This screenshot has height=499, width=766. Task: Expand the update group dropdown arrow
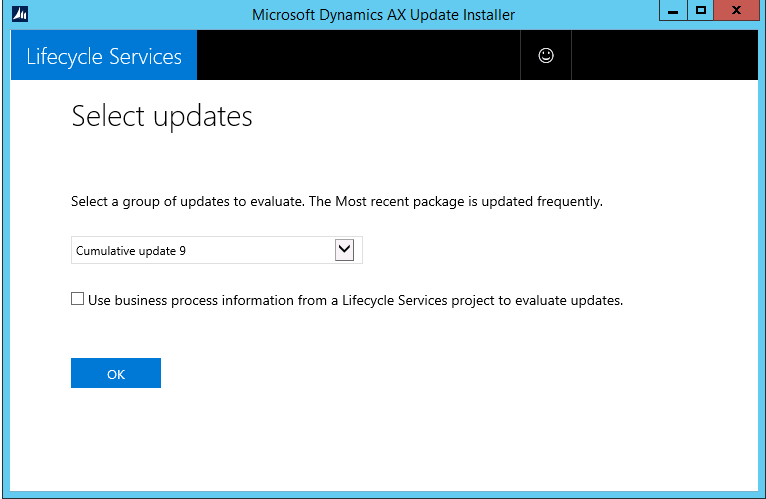point(344,250)
